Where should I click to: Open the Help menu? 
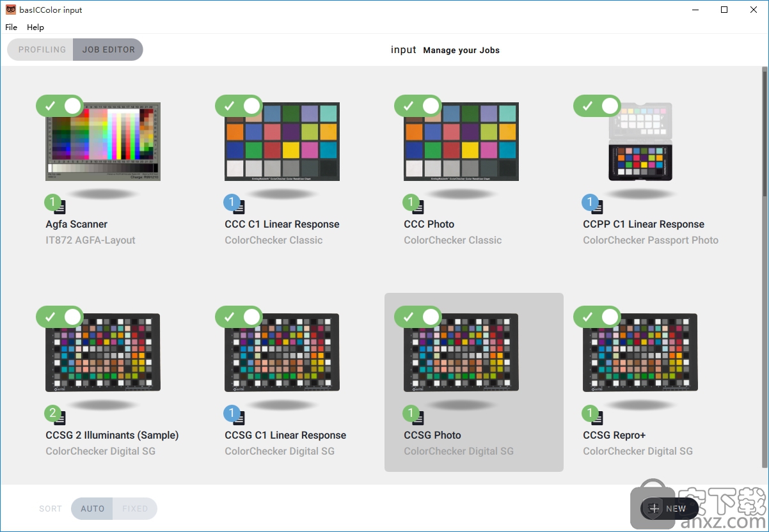36,27
